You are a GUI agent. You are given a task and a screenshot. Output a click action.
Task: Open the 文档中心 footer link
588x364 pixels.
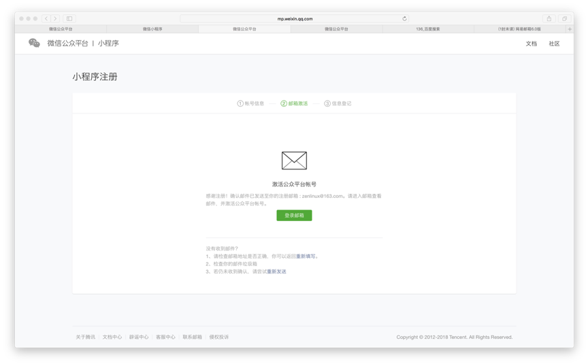(112, 337)
